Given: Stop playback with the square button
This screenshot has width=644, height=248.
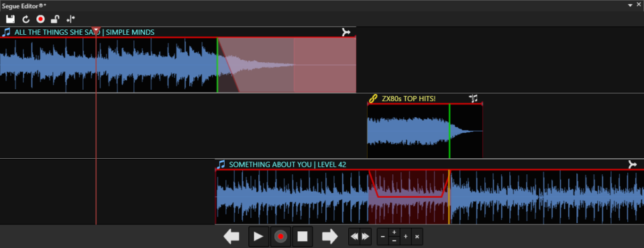Looking at the screenshot, I should coord(303,237).
